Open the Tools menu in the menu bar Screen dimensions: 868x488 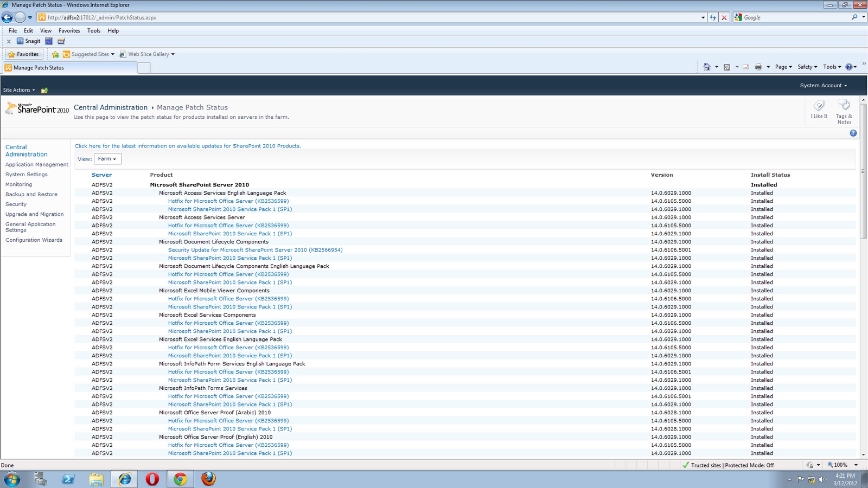93,31
